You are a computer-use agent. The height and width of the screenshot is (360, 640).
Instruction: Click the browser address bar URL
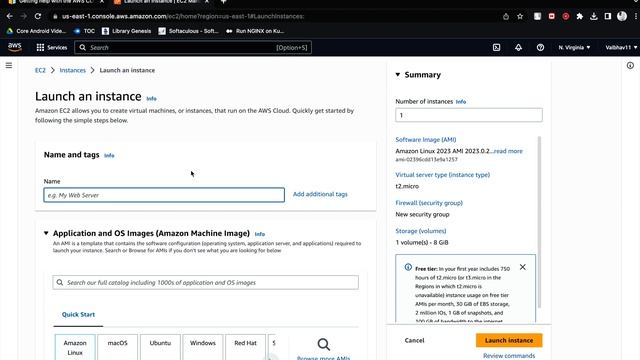pos(183,16)
